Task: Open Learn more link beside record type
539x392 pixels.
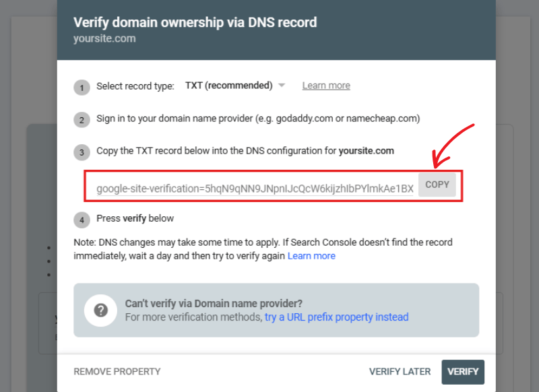Action: (x=326, y=86)
